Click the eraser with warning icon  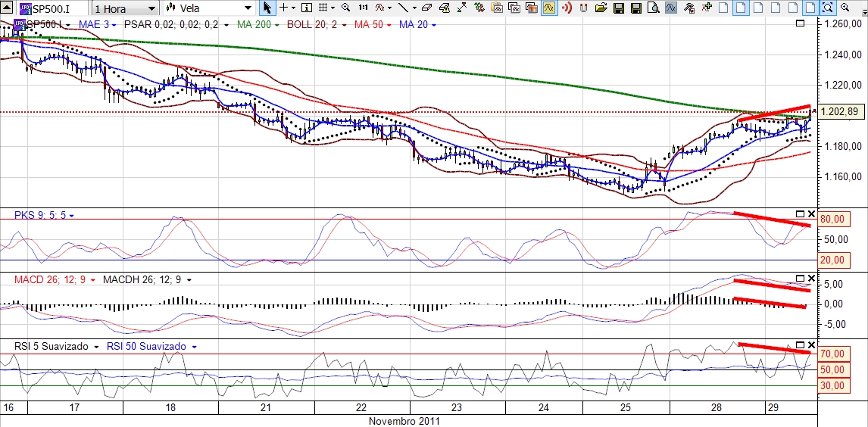[x=445, y=8]
